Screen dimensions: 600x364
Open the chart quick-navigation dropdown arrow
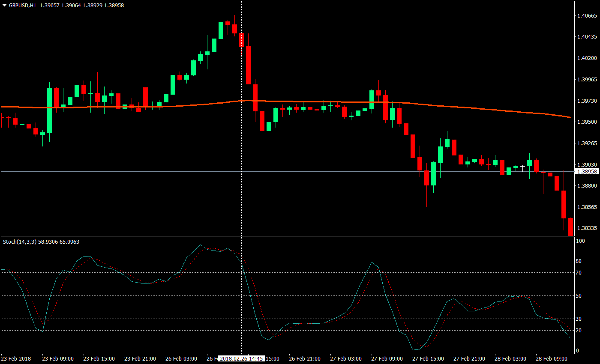(4, 6)
